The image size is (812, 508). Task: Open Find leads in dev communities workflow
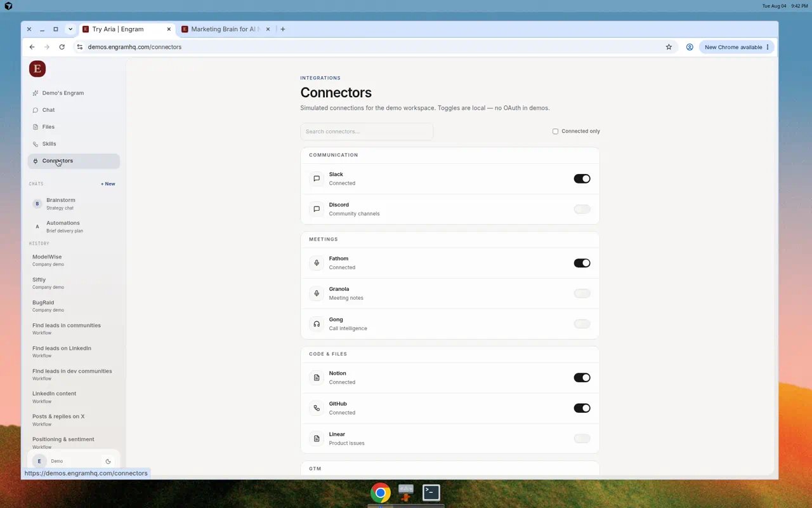click(x=74, y=375)
